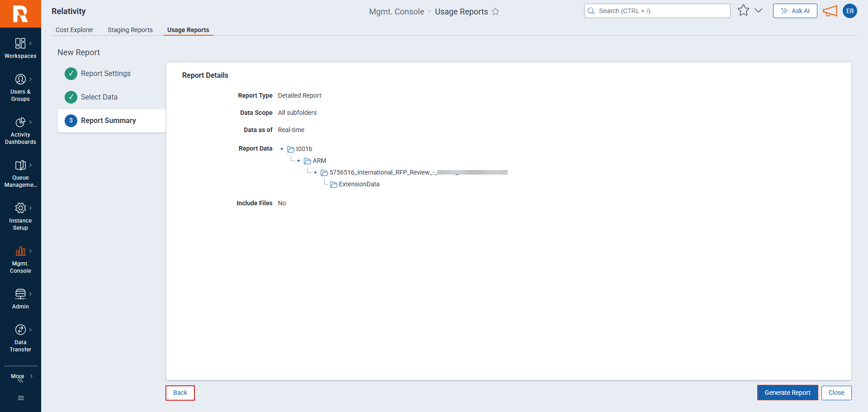Click the t001b folder icon
Viewport: 868px width, 412px height.
pos(291,149)
